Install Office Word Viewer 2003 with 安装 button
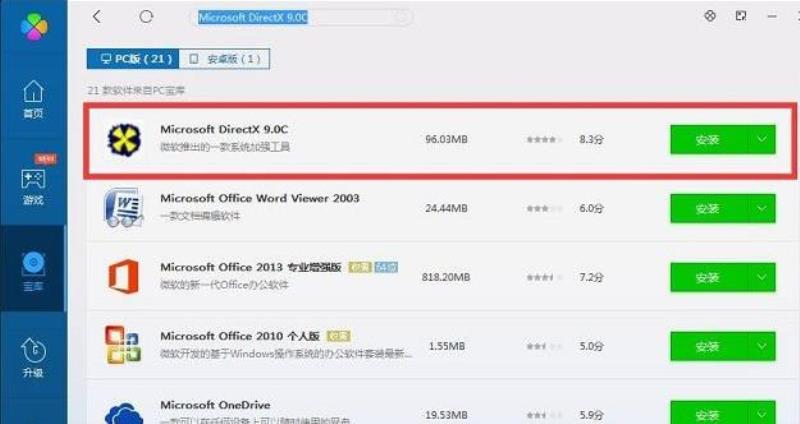 coord(708,208)
